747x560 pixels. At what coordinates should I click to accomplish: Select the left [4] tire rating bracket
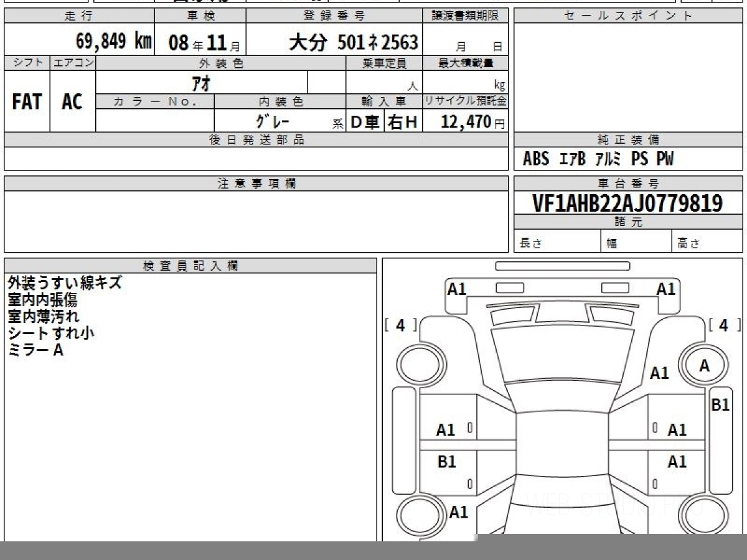(x=400, y=325)
